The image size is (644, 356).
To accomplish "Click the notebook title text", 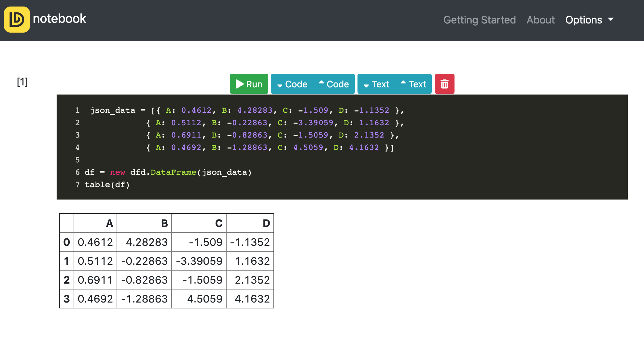I will pos(60,19).
